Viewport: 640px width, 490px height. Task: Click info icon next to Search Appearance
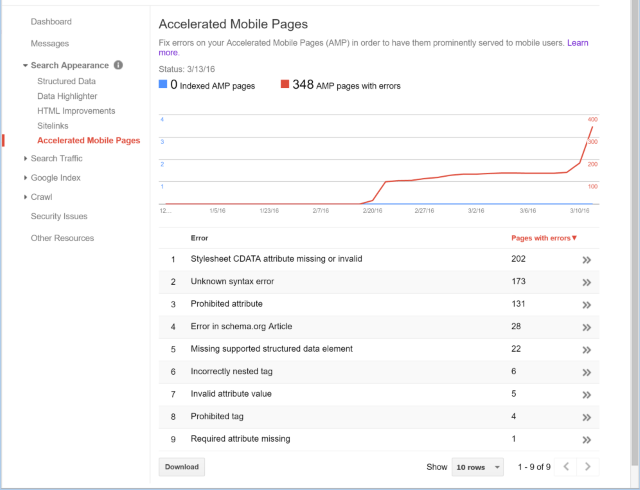point(118,65)
